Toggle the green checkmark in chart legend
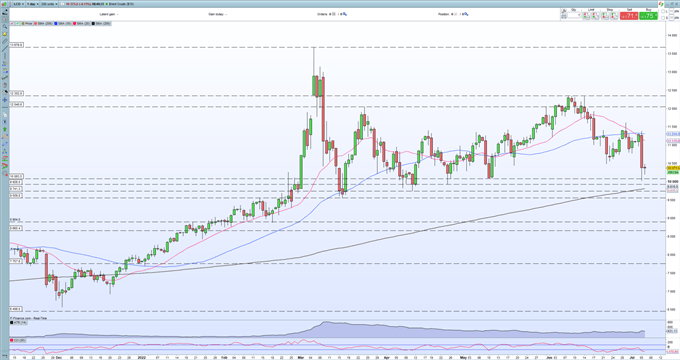Viewport: 680px width, 360px height. point(17,23)
